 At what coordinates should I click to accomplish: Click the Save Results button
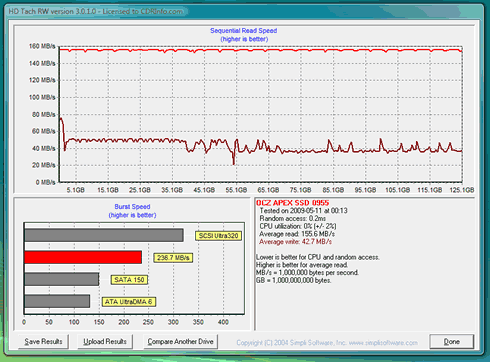point(43,342)
